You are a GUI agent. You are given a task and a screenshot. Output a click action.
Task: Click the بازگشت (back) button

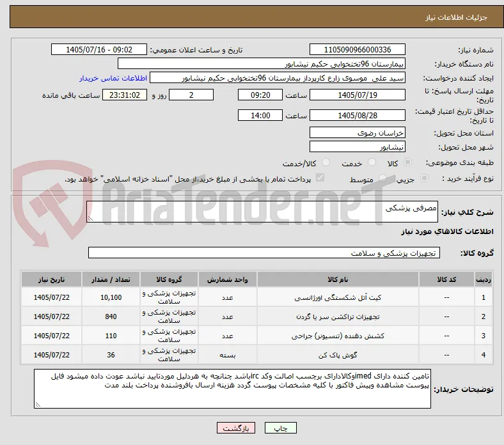236,428
